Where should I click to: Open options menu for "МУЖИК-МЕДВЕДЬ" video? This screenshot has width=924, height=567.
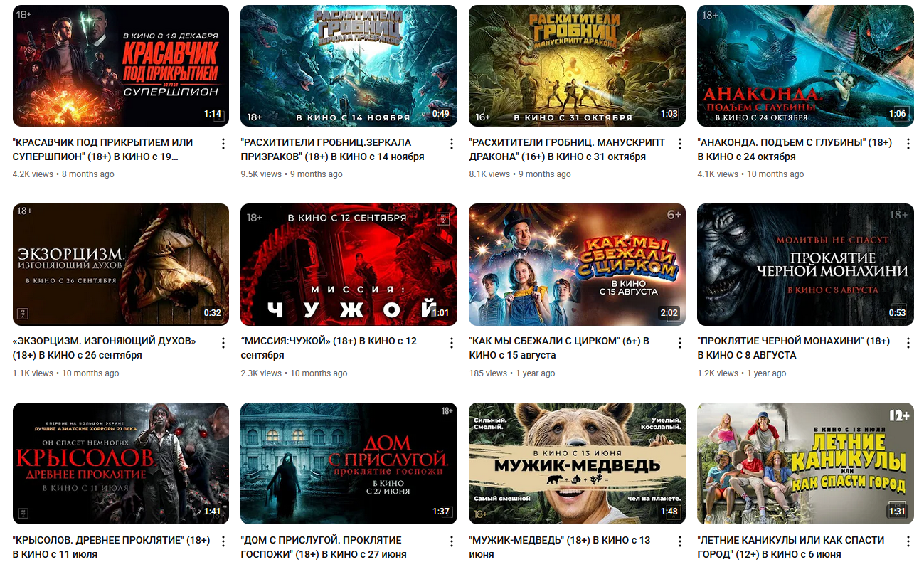(x=680, y=541)
